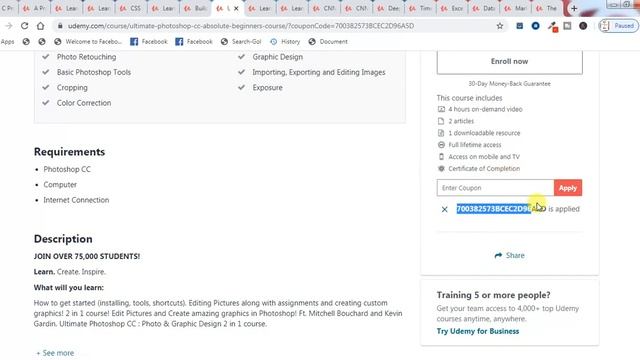The image size is (640, 360).
Task: Switch to the 'Dee' tab
Action: (389, 8)
